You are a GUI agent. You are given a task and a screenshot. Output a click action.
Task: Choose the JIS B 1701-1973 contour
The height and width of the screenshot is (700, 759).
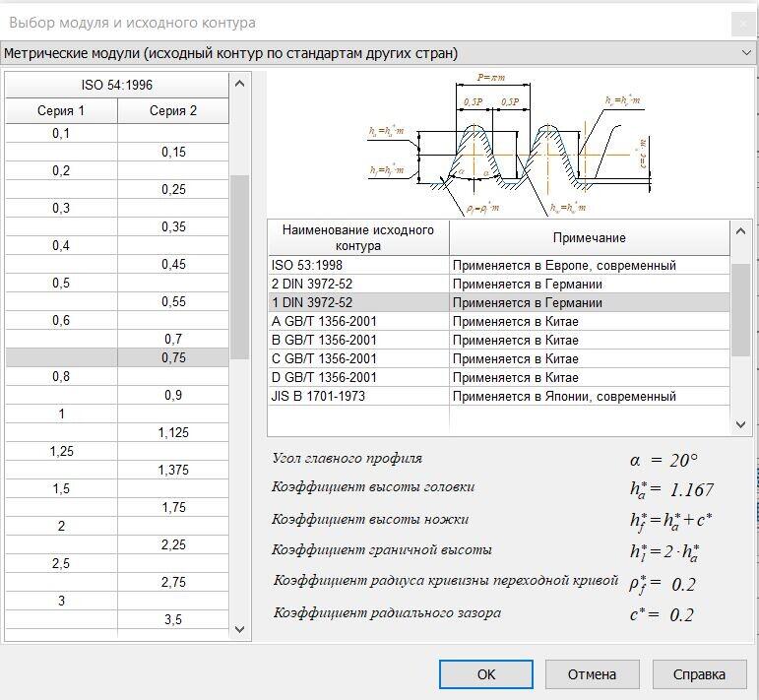click(x=498, y=397)
